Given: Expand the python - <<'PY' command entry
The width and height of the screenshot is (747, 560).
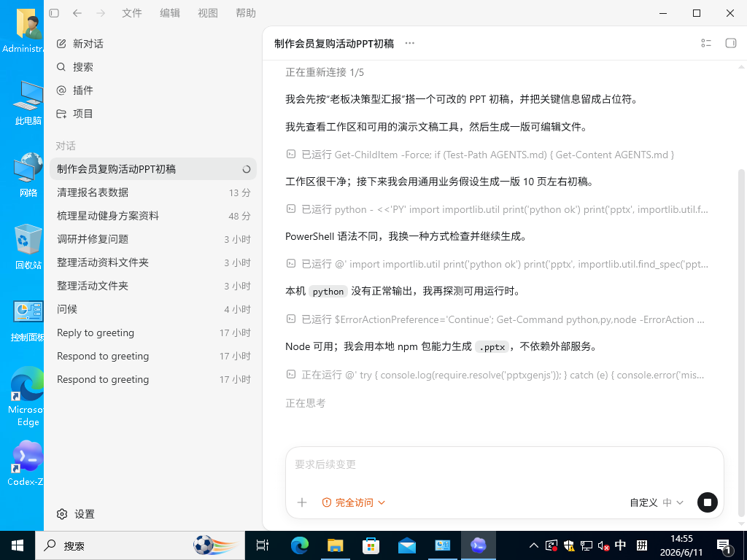Looking at the screenshot, I should (x=497, y=209).
